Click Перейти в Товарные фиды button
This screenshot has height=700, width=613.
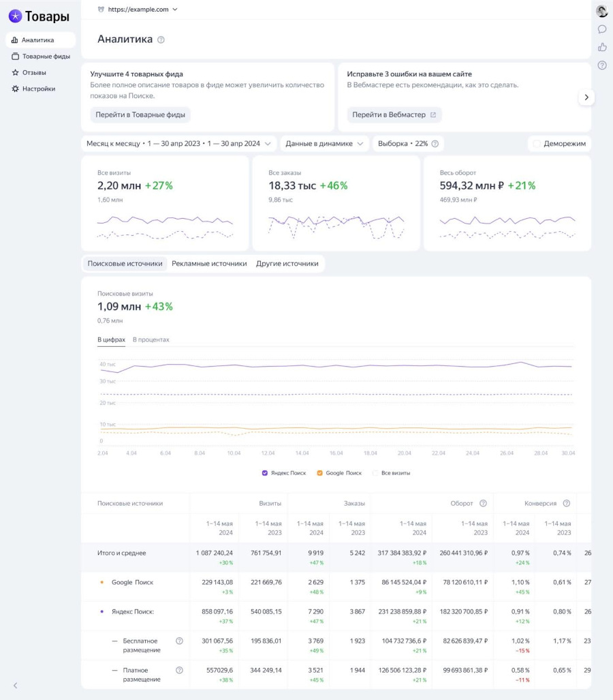tap(140, 115)
